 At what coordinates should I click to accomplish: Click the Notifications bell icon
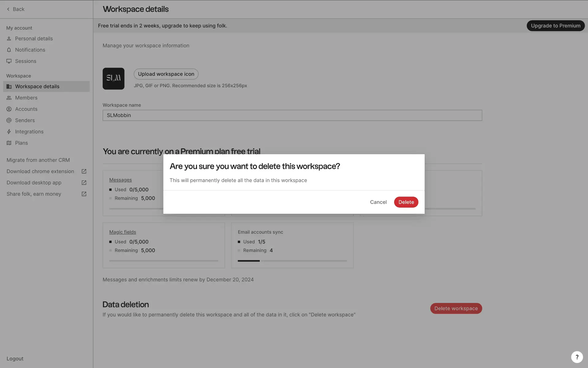[9, 50]
